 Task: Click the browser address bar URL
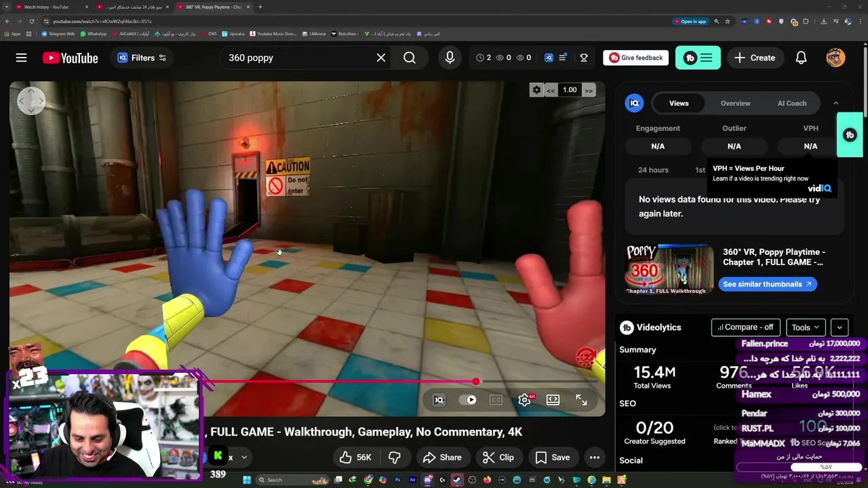coord(102,22)
